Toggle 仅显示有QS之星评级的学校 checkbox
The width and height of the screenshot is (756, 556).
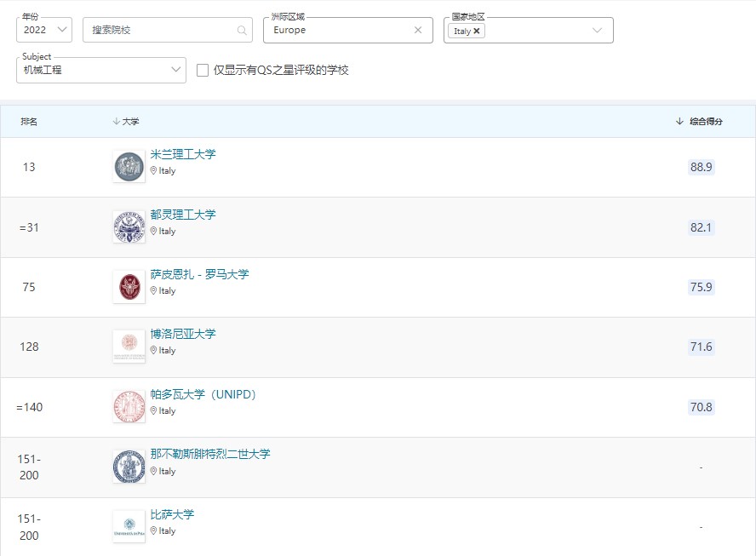click(203, 71)
